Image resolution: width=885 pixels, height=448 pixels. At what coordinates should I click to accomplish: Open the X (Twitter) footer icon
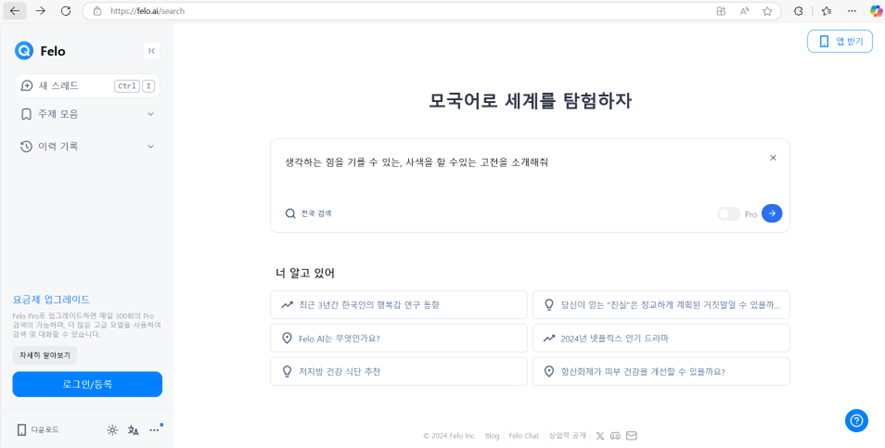(x=600, y=436)
